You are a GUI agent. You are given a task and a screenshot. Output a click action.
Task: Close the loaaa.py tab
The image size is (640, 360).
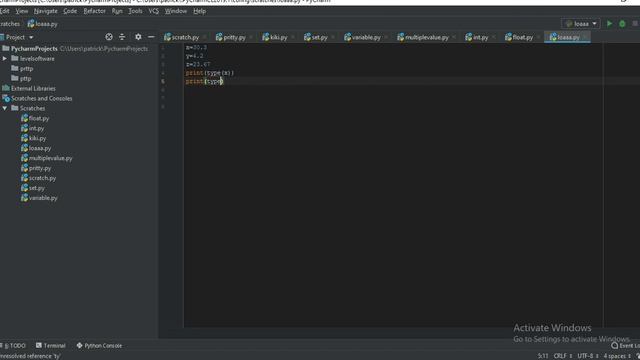tap(586, 37)
